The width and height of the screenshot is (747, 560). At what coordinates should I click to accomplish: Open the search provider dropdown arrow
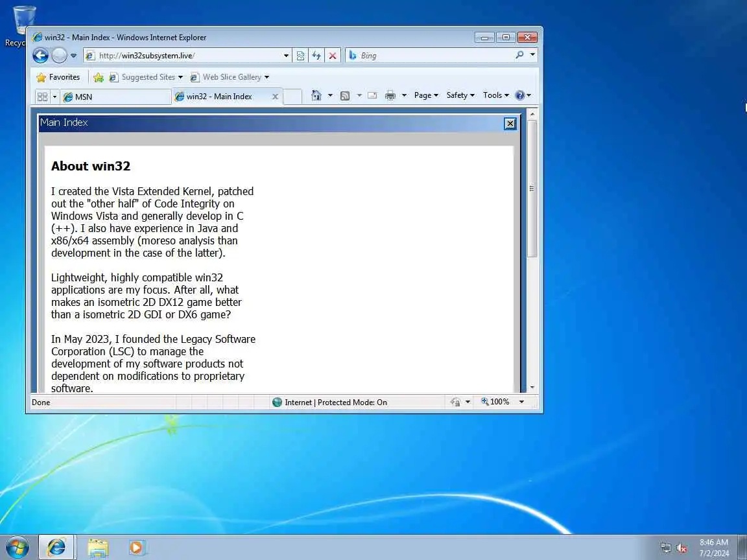coord(532,55)
